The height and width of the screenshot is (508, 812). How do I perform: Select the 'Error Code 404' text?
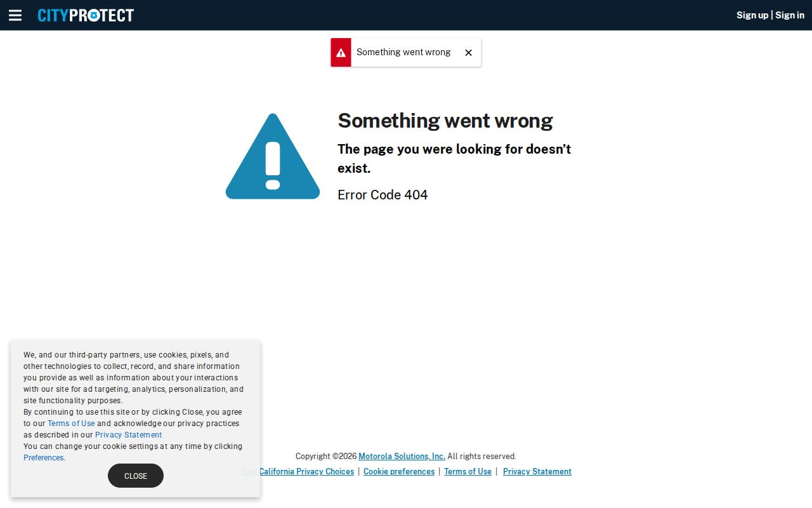(x=383, y=195)
